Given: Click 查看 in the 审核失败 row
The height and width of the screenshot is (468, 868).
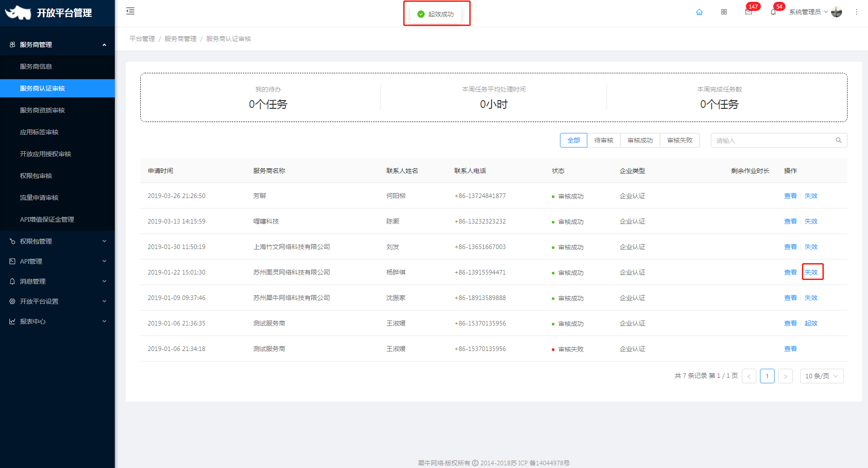Looking at the screenshot, I should [791, 349].
